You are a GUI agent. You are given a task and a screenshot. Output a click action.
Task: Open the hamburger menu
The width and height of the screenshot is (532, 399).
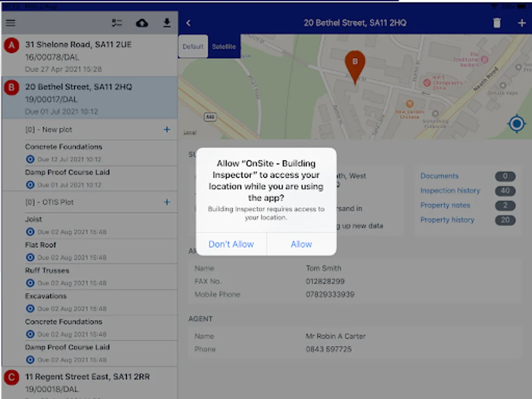coord(10,23)
